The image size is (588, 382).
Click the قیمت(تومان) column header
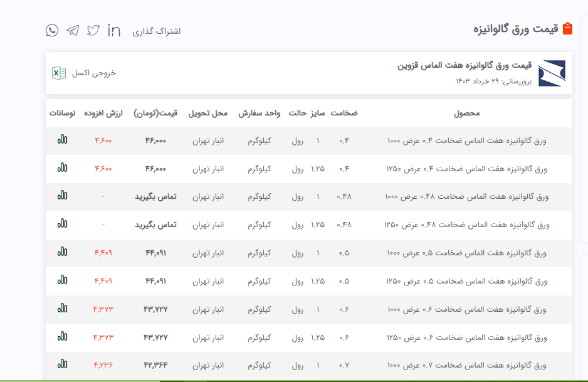click(155, 114)
